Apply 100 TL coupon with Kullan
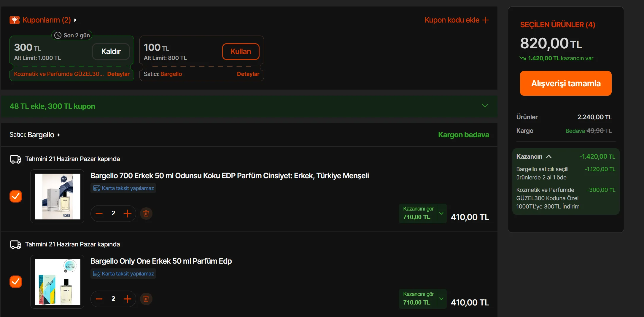This screenshot has height=317, width=644. (241, 51)
